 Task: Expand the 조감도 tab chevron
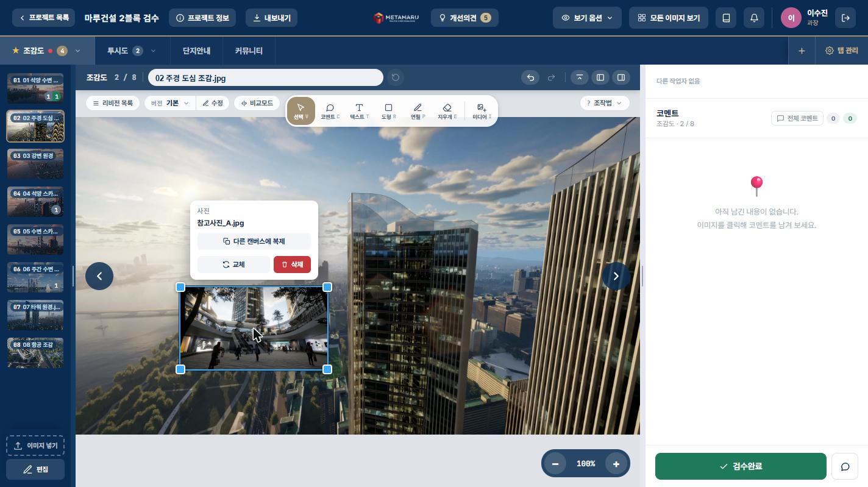77,51
